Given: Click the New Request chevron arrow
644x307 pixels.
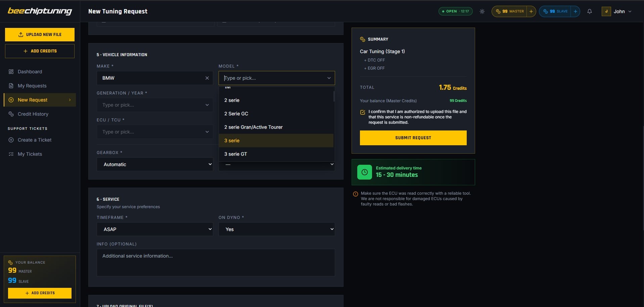Looking at the screenshot, I should (70, 100).
